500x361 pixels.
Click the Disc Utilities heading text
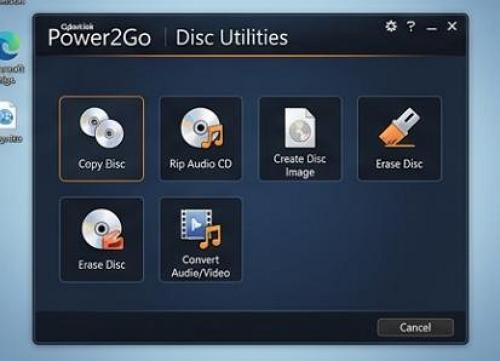pos(232,37)
